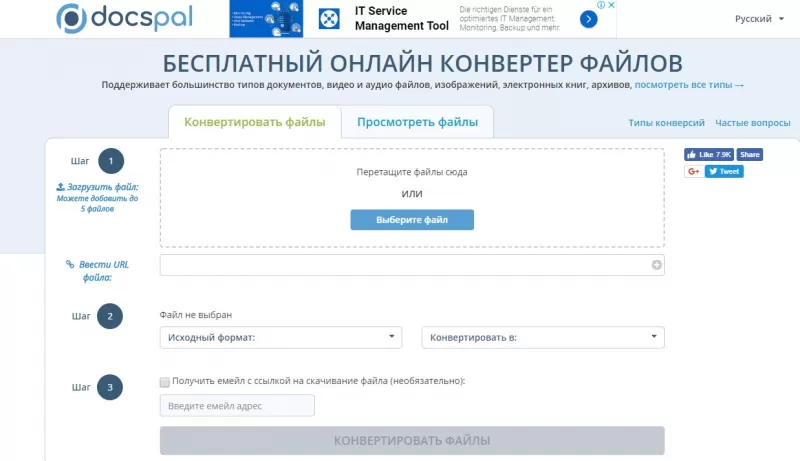Open the Исходный формат dropdown
This screenshot has width=800, height=461.
tap(281, 338)
